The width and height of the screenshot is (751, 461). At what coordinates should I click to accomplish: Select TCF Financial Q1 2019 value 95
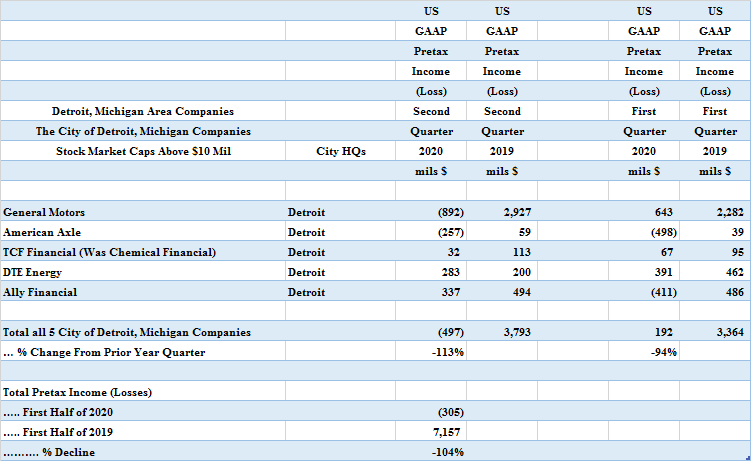pos(738,252)
